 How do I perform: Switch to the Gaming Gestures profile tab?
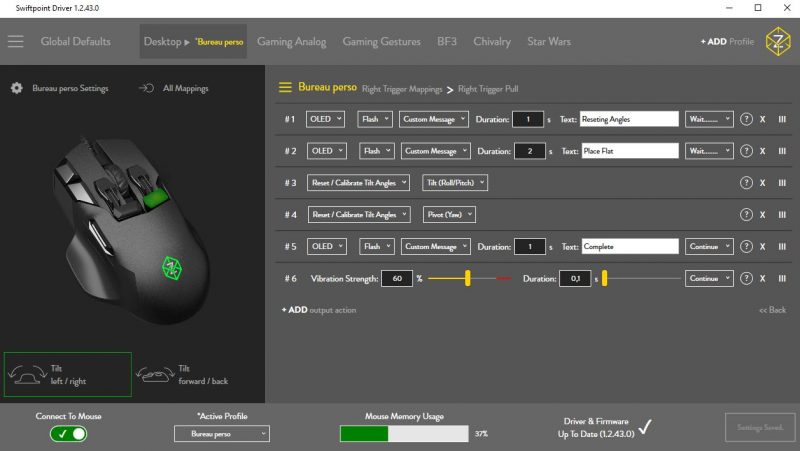pos(381,41)
